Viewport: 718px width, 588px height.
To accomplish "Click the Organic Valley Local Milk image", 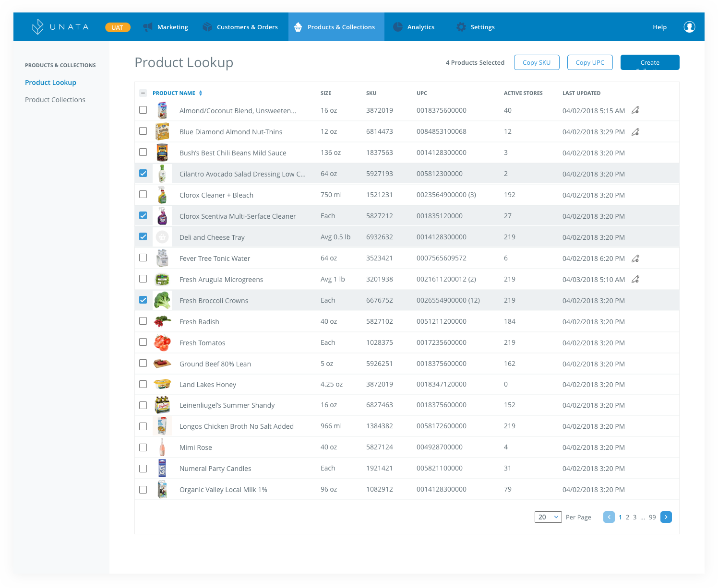I will pos(162,489).
